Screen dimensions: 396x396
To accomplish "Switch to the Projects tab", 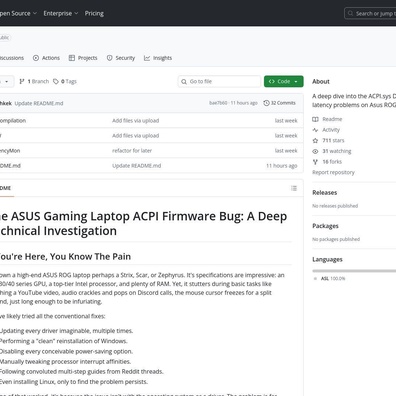I will (x=83, y=58).
